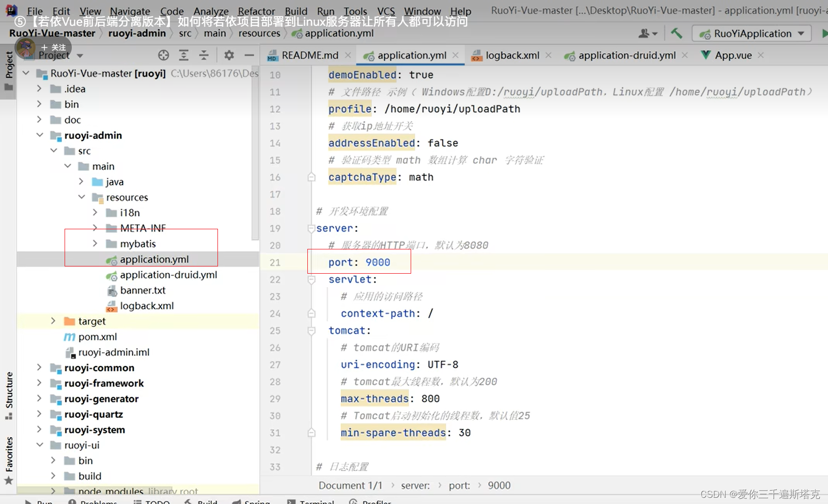This screenshot has height=504, width=828.
Task: Click the locate-in-project target icon
Action: [x=163, y=55]
